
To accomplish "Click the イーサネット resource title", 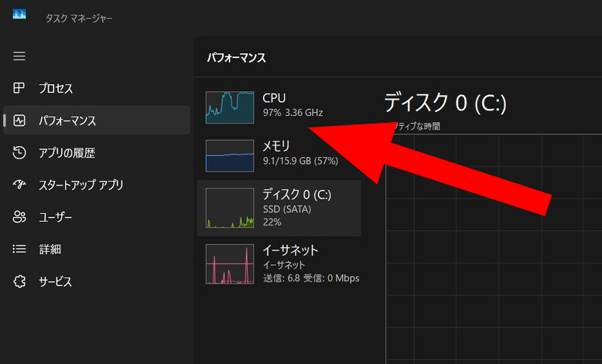I will point(290,250).
